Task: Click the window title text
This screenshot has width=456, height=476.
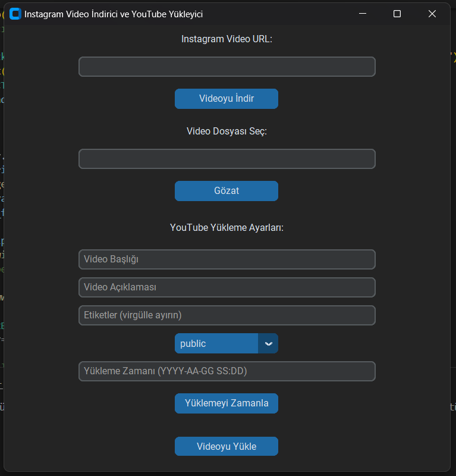Action: pos(114,14)
